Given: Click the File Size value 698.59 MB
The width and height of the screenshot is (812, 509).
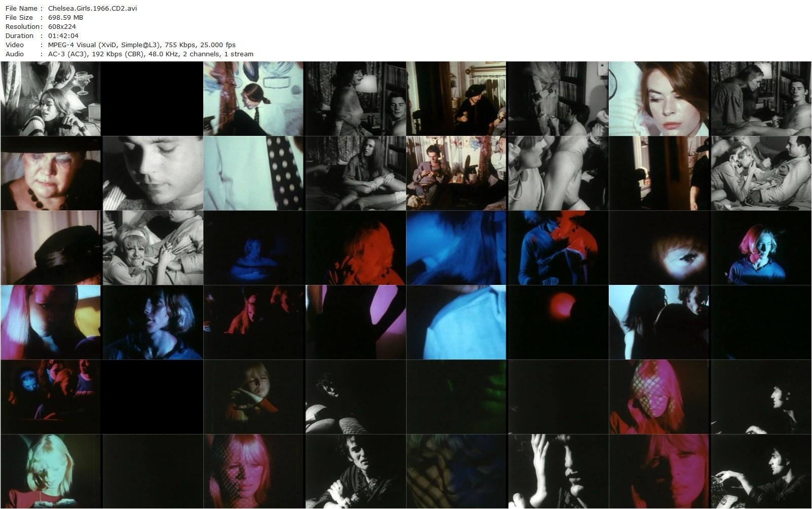Looking at the screenshot, I should tap(64, 17).
